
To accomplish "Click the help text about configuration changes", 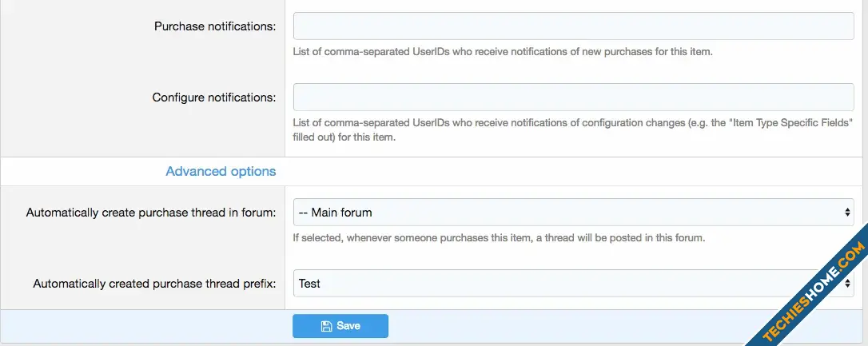I will pyautogui.click(x=573, y=129).
